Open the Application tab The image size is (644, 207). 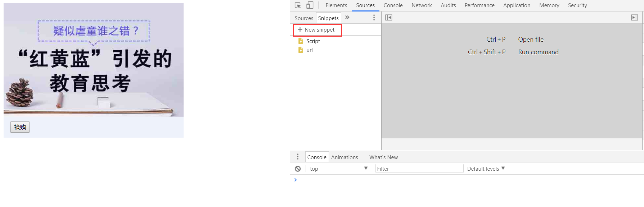517,5
